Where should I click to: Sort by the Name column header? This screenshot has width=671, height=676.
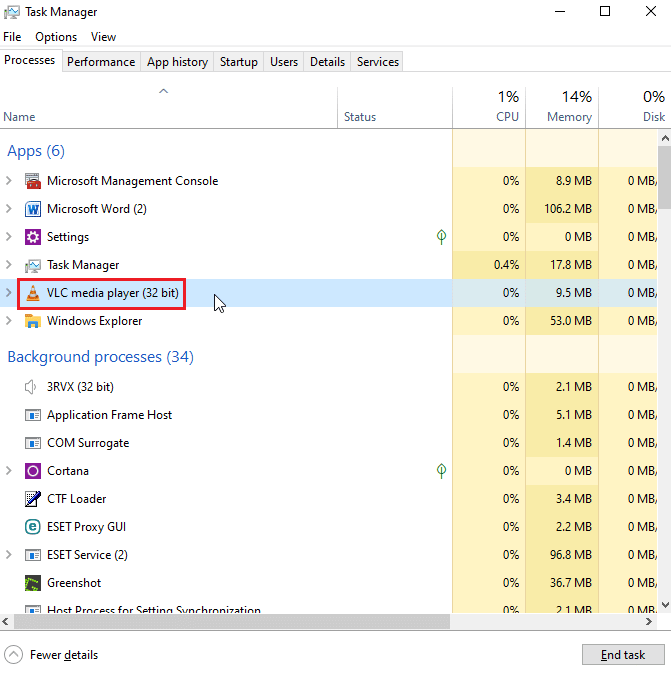coord(168,108)
